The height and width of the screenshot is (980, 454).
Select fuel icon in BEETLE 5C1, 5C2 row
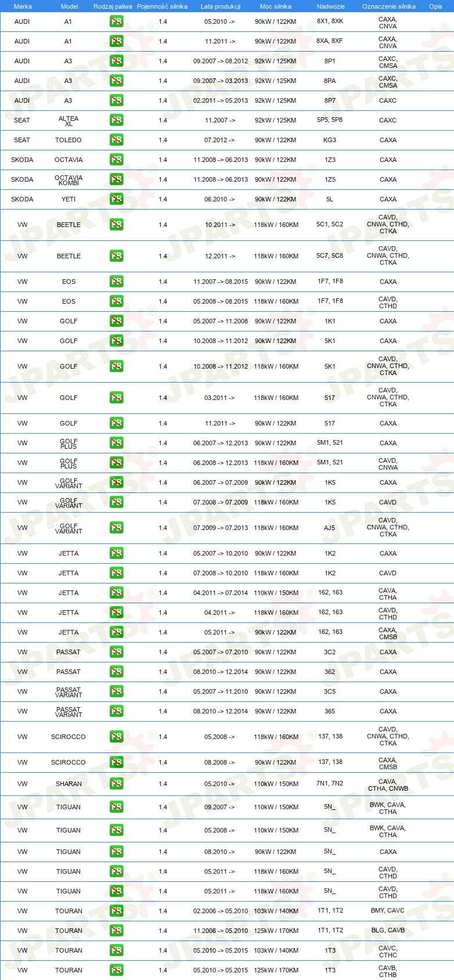(x=116, y=225)
